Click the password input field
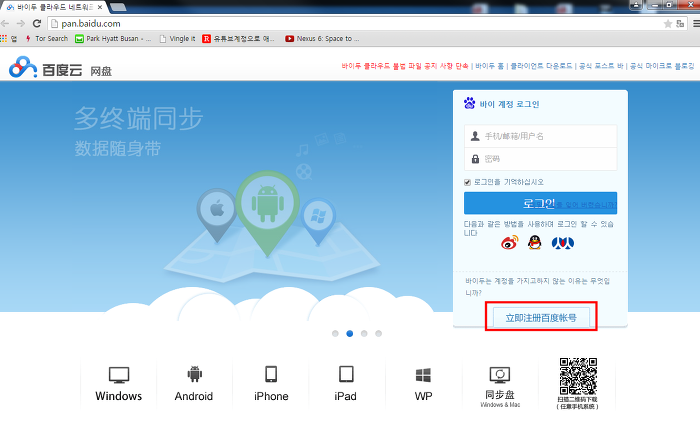The height and width of the screenshot is (425, 700). point(541,159)
